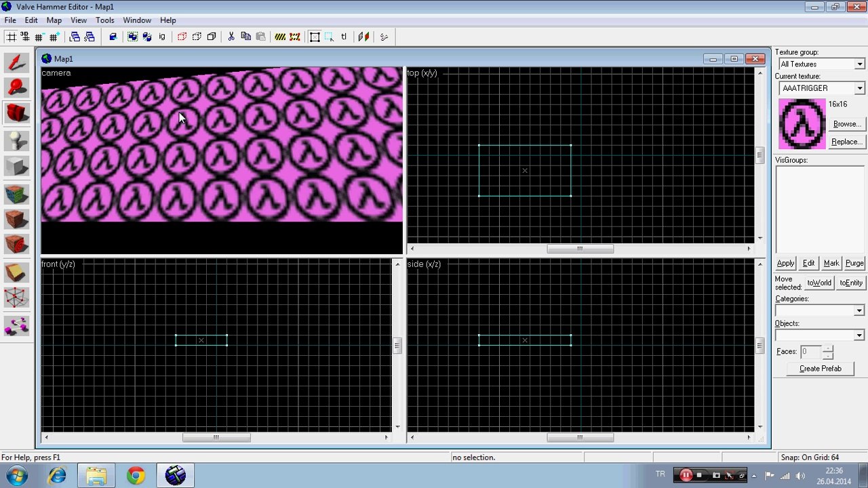This screenshot has width=868, height=488.
Task: Toggle the cordon bounds striped icon
Action: pos(280,37)
